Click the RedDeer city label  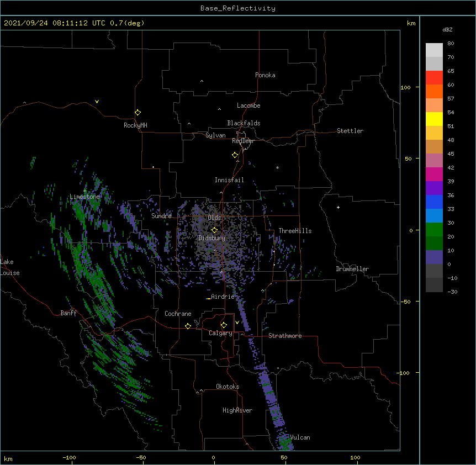pyautogui.click(x=243, y=141)
